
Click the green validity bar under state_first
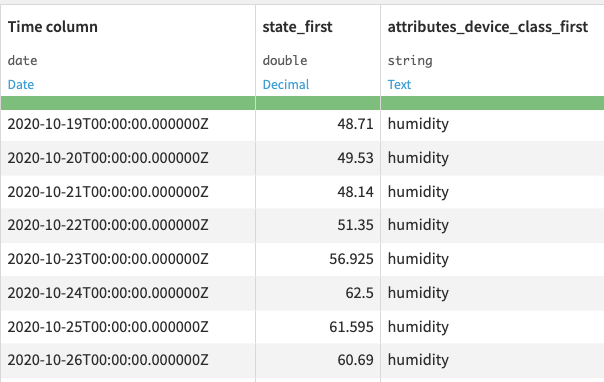(x=318, y=103)
